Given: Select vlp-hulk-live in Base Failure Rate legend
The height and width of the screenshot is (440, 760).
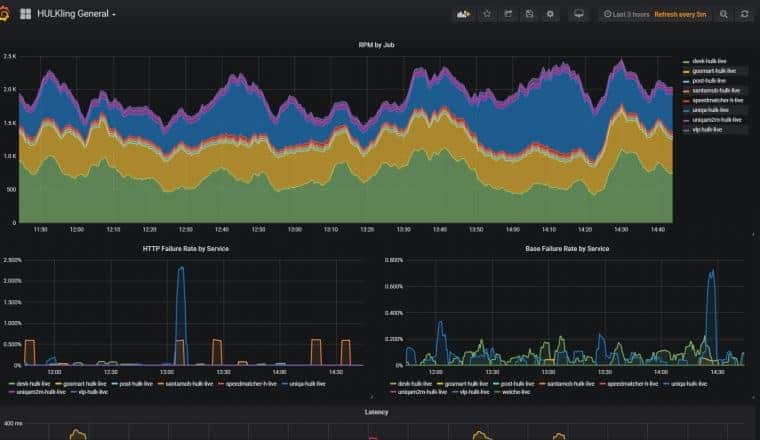Looking at the screenshot, I should tap(475, 392).
